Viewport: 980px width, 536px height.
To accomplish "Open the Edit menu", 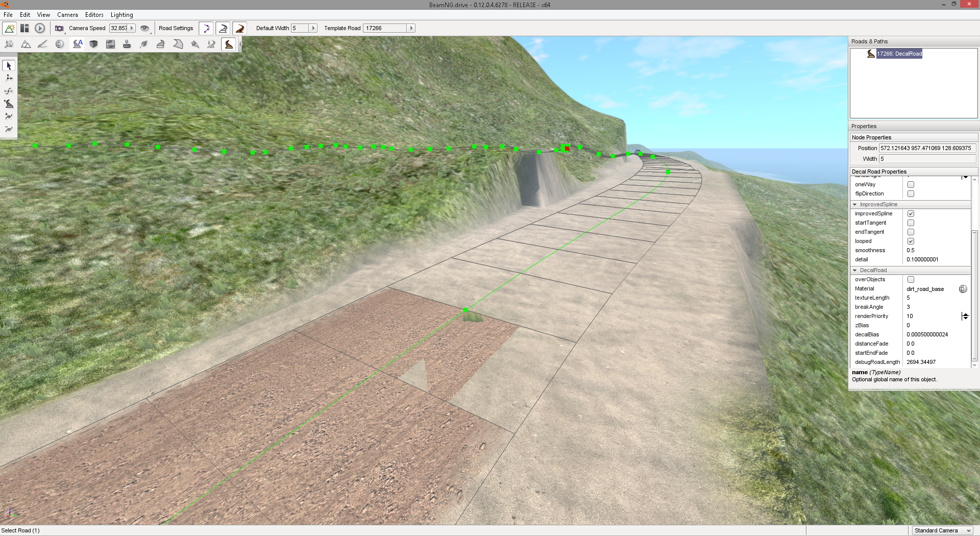I will click(25, 15).
